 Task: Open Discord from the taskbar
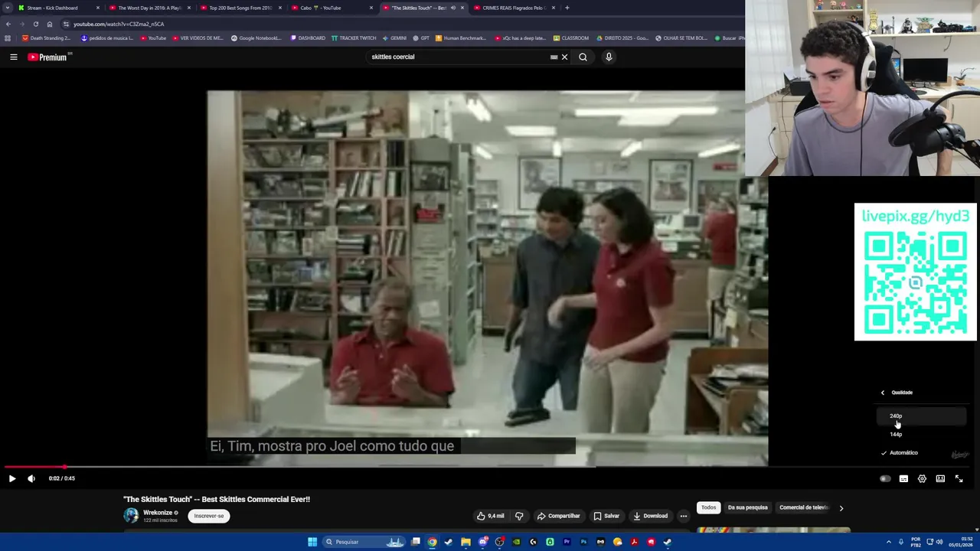point(482,542)
